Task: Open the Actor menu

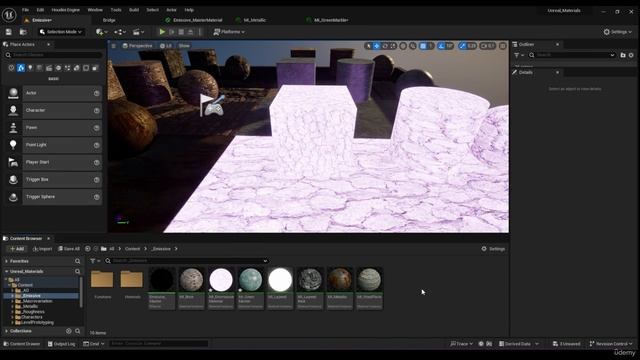Action: click(171, 10)
